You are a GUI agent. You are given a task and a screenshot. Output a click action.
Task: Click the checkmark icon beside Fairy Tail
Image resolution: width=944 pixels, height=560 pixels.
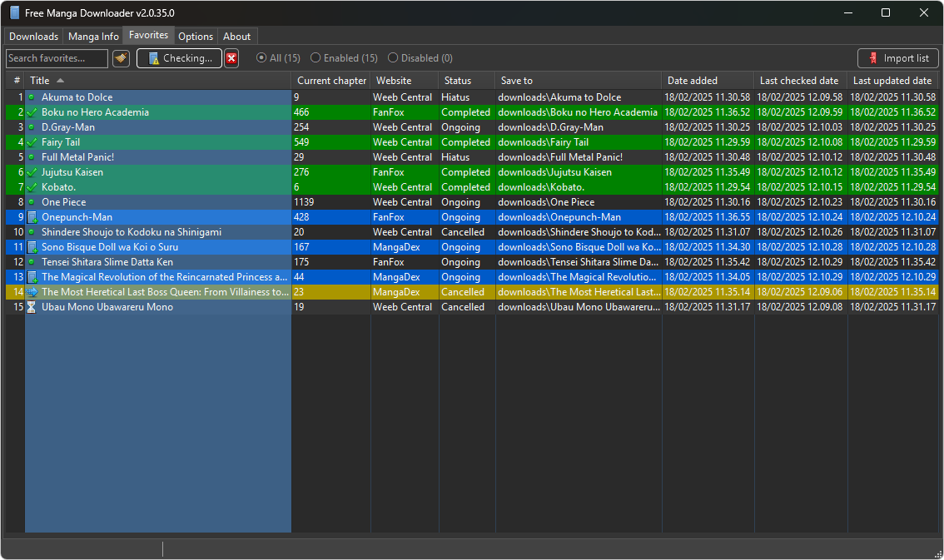pyautogui.click(x=32, y=142)
